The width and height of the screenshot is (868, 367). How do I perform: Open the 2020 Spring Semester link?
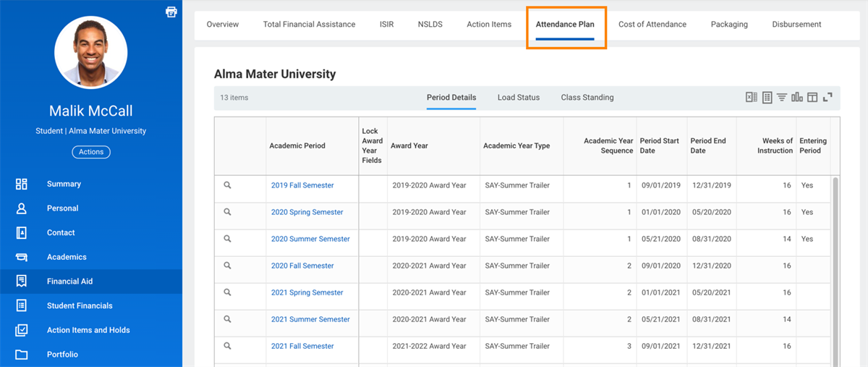(x=307, y=212)
